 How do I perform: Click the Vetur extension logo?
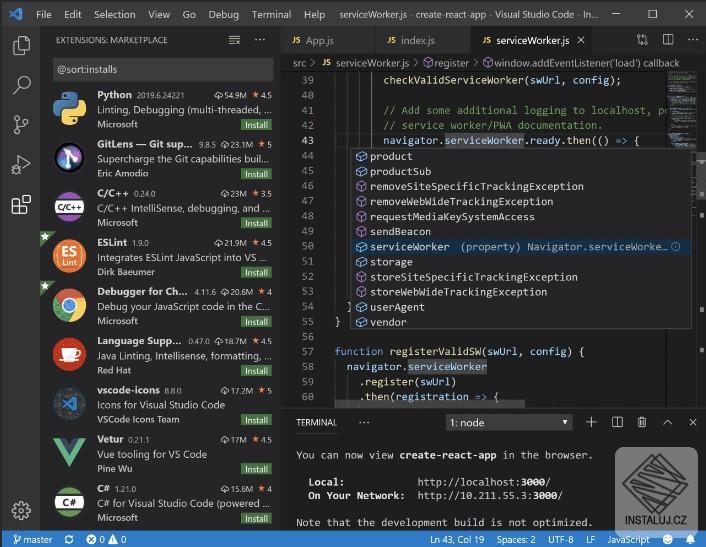pos(69,452)
